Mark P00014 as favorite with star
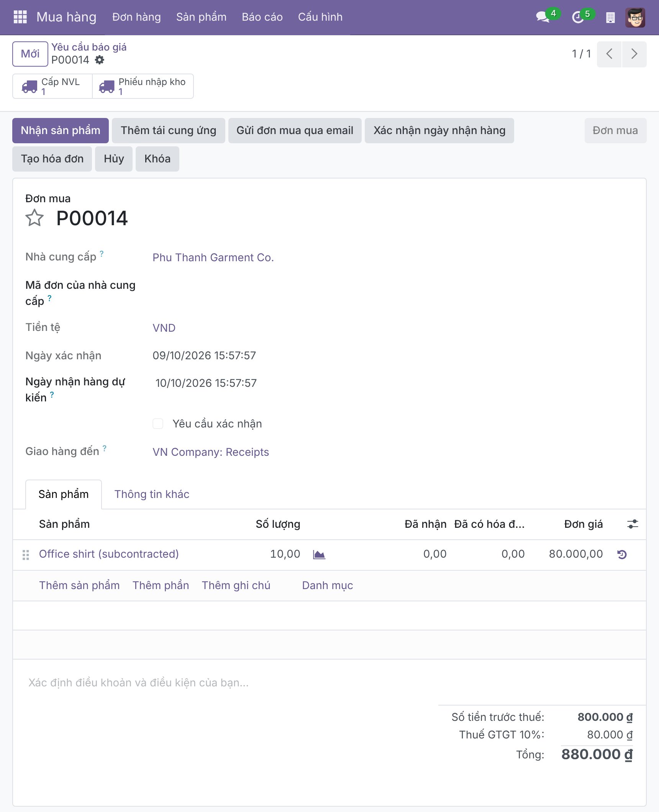659x812 pixels. tap(34, 218)
